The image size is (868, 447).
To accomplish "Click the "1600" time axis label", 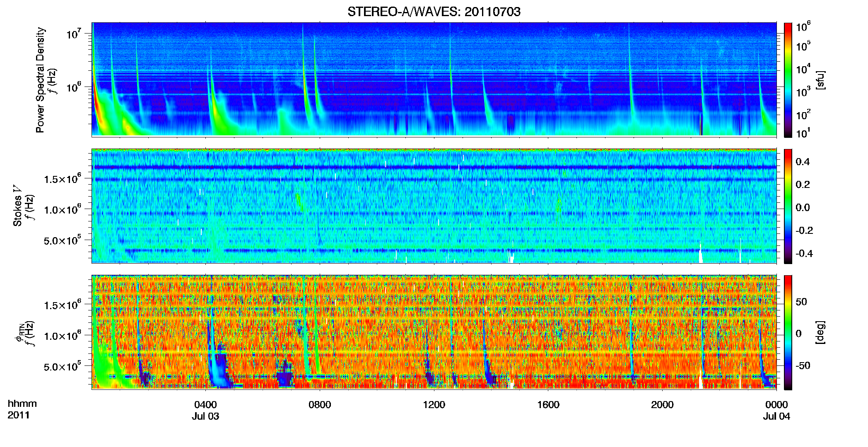I will pyautogui.click(x=548, y=405).
